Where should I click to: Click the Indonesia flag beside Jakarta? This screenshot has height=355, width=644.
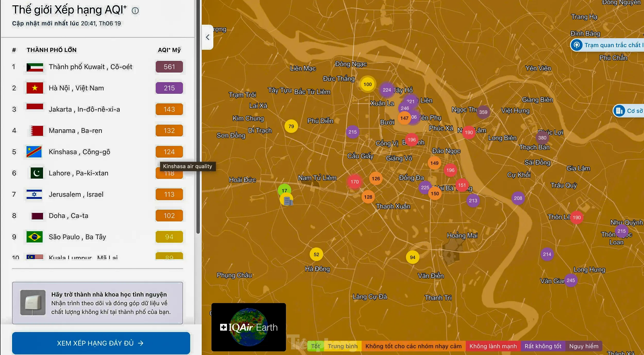click(35, 106)
